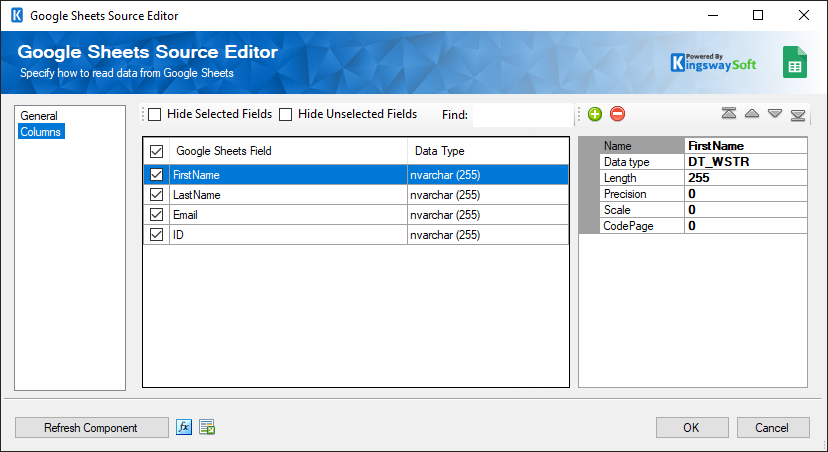Click the red remove column icon
The height and width of the screenshot is (452, 828).
(x=617, y=114)
